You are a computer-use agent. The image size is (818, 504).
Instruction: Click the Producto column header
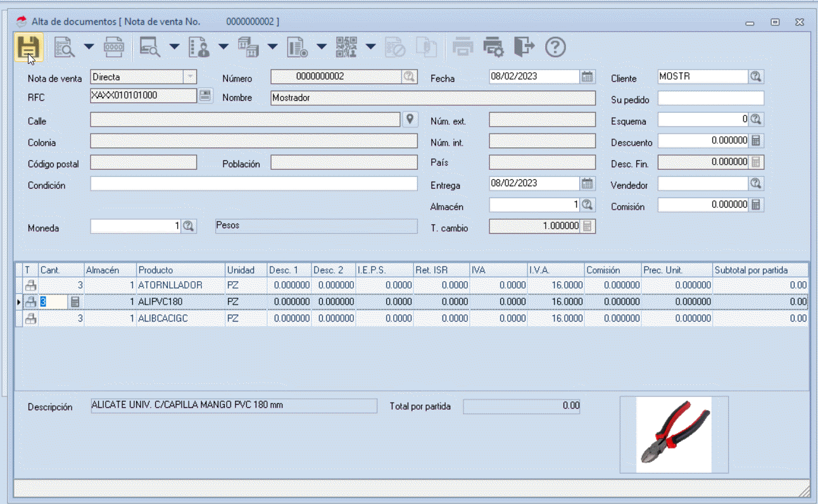tap(181, 270)
